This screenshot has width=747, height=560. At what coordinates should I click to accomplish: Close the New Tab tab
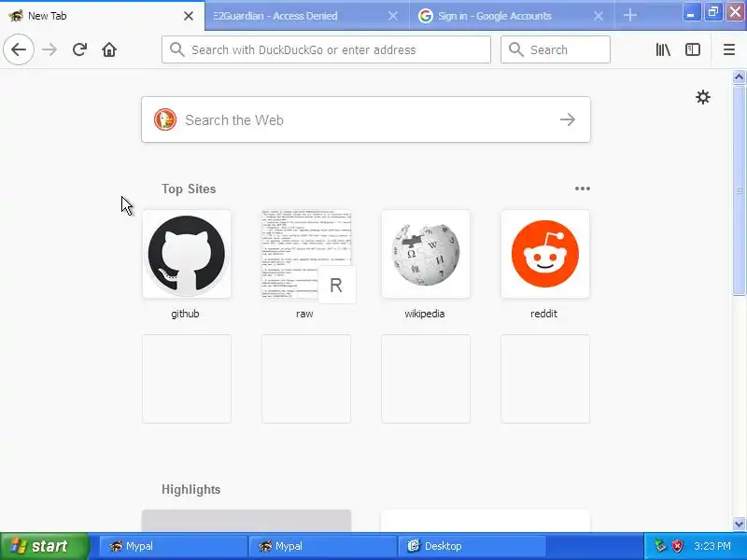(189, 16)
